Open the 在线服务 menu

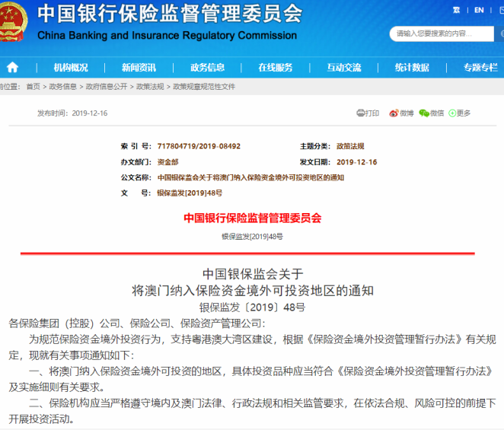click(x=275, y=68)
